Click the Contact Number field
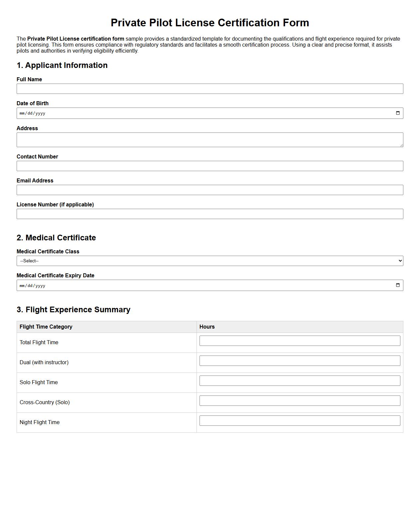The image size is (420, 521). 210,166
